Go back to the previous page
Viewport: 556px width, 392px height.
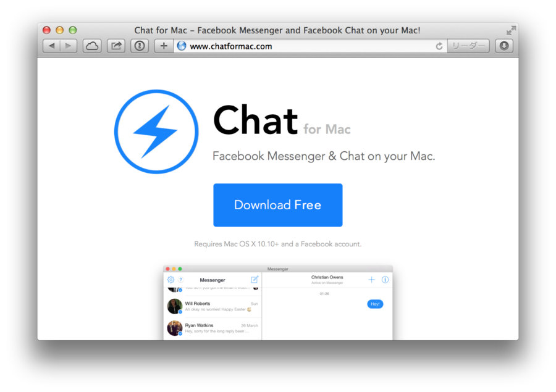pos(52,46)
